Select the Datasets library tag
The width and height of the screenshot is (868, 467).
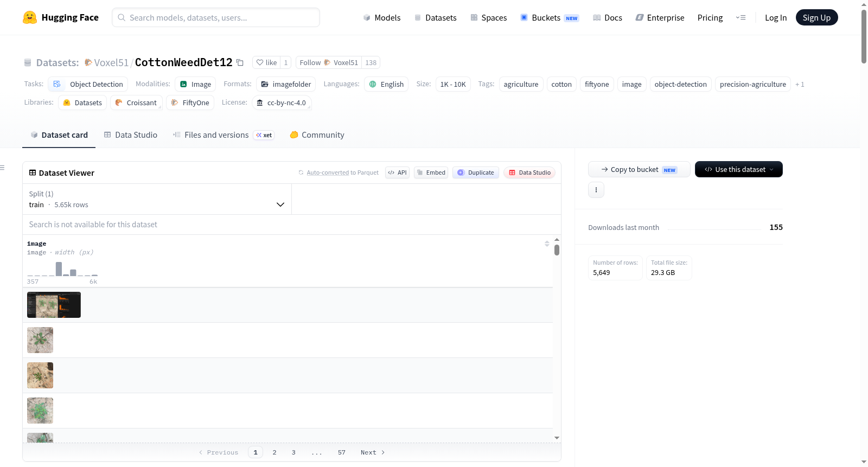tap(82, 103)
